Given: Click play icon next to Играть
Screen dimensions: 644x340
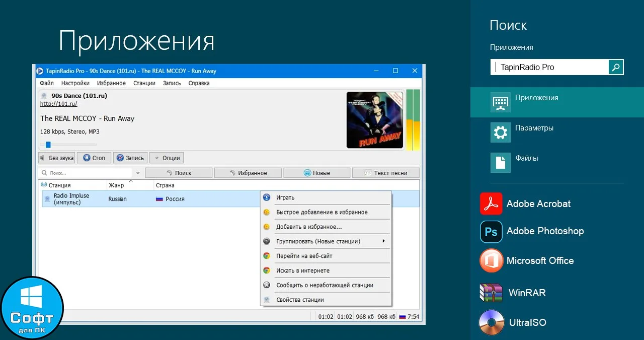Looking at the screenshot, I should (267, 197).
